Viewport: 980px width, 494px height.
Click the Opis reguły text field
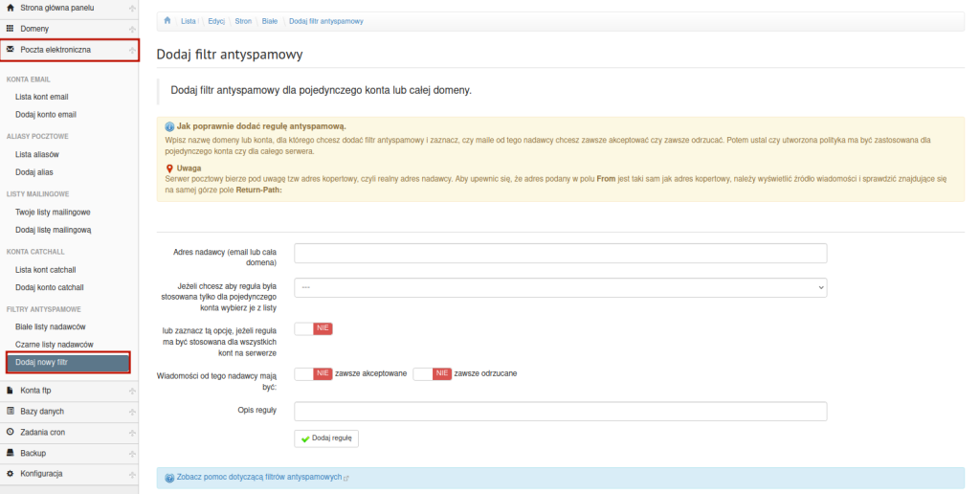560,411
